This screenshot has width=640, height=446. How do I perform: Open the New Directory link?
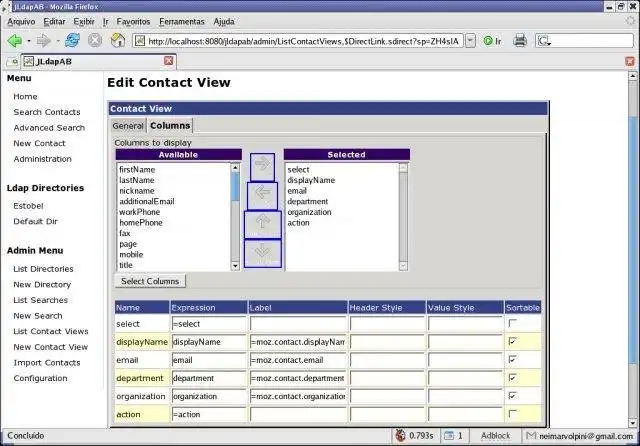[42, 284]
